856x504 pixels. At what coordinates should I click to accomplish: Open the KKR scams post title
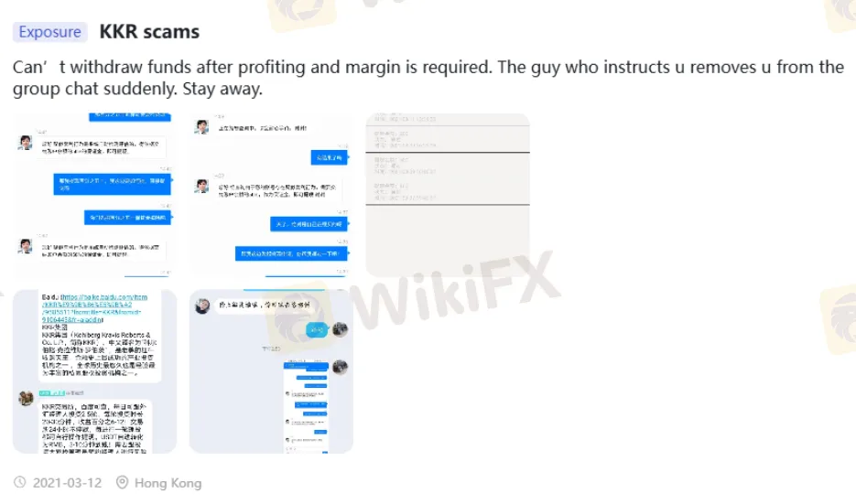[149, 32]
